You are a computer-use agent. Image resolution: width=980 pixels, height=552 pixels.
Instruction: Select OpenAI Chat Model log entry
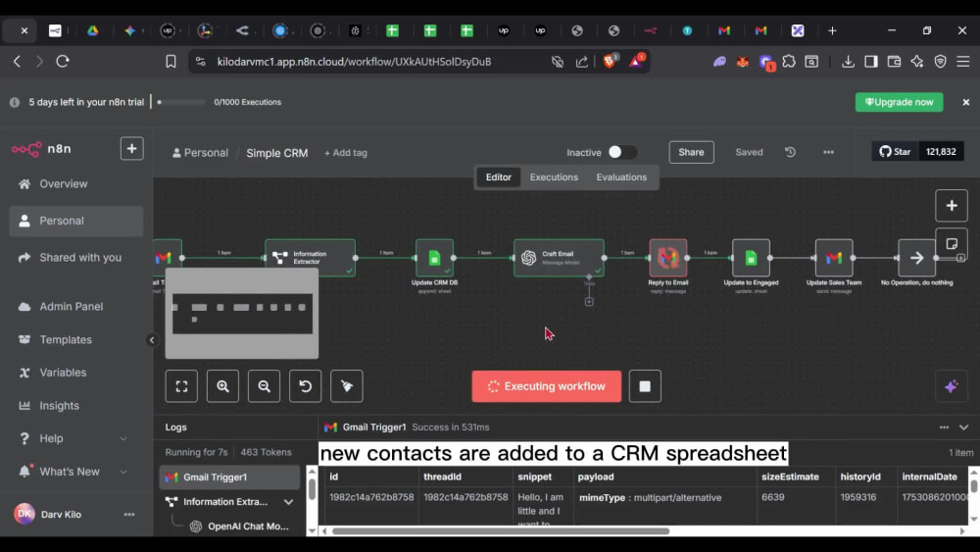tap(241, 527)
